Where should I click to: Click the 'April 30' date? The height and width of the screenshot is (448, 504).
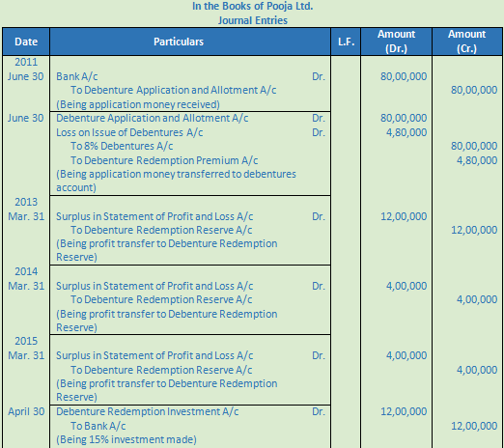pyautogui.click(x=26, y=411)
